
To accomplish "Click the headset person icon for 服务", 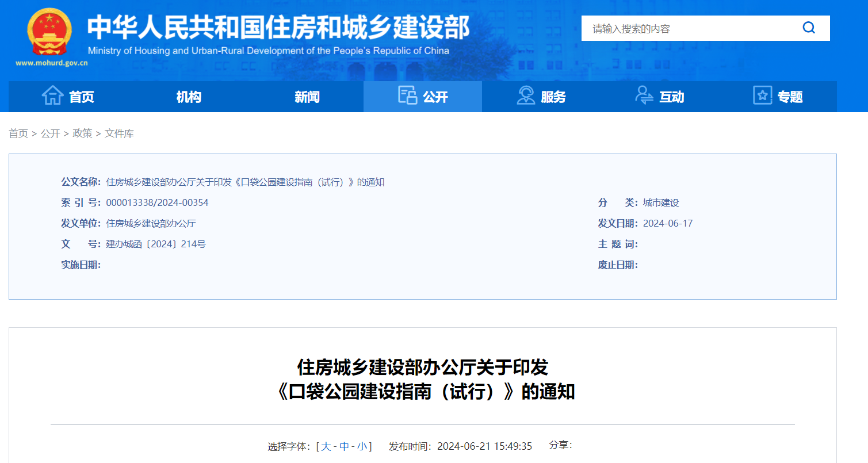I will pyautogui.click(x=525, y=96).
